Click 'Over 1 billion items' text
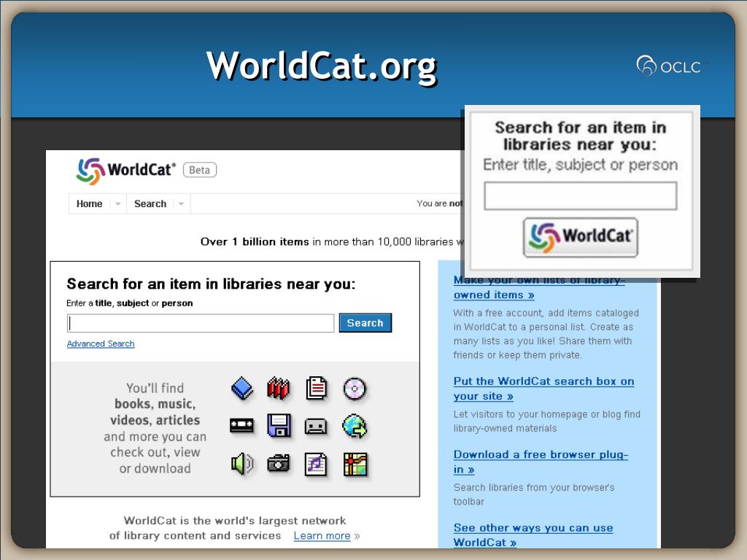 point(255,242)
